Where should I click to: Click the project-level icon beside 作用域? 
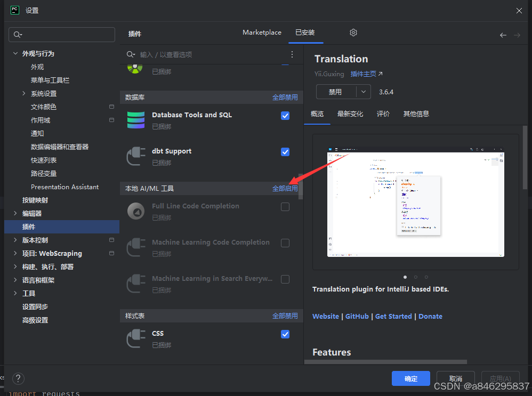point(111,120)
